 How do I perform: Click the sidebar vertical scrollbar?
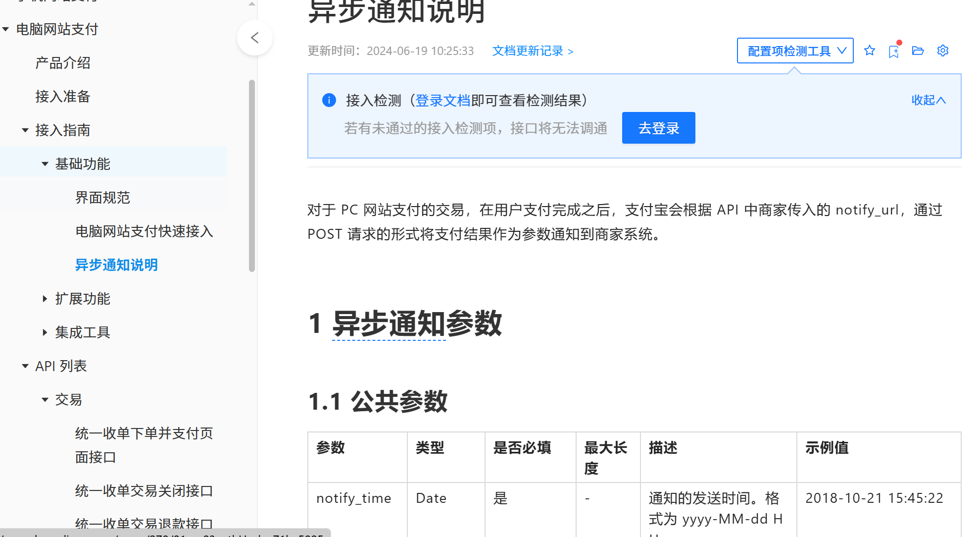click(x=252, y=175)
